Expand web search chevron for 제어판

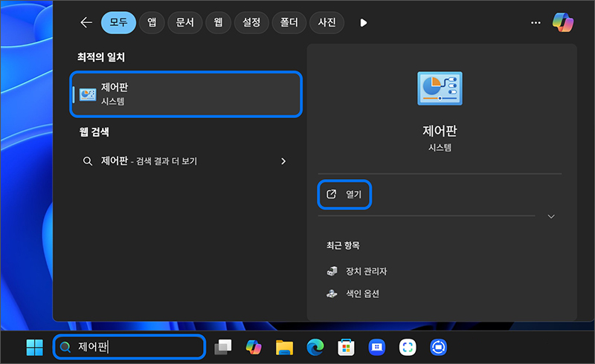[283, 161]
